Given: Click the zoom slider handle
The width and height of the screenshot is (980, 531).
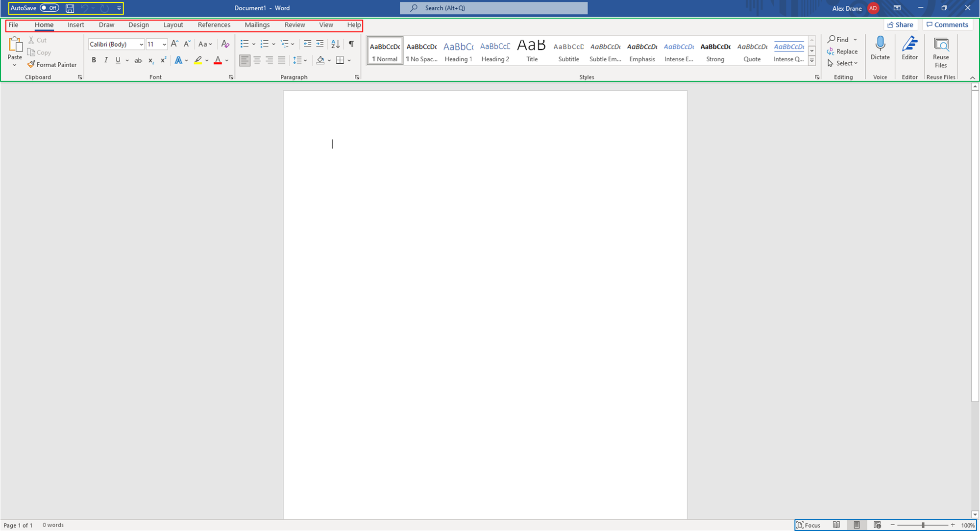Looking at the screenshot, I should (x=923, y=525).
